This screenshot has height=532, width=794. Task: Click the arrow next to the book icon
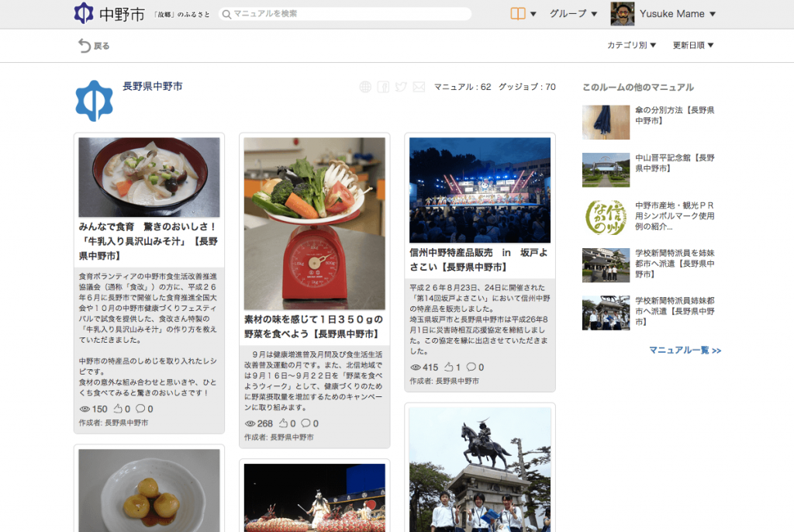533,14
